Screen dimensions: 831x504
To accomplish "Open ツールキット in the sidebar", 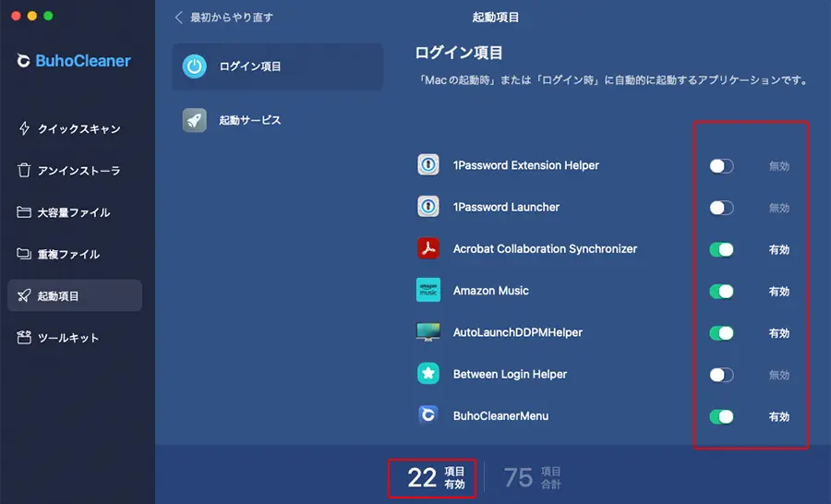I will (x=75, y=338).
